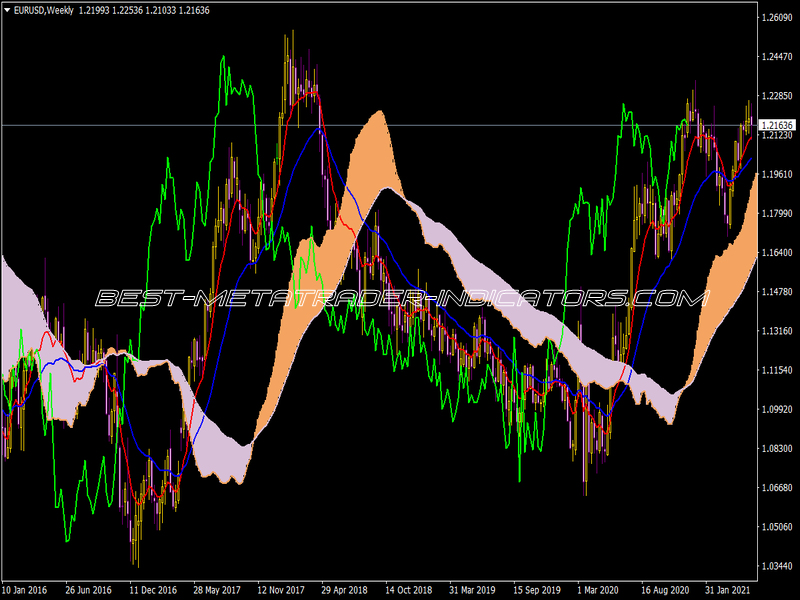Click the 26 Jun 2016 date label
This screenshot has width=800, height=600.
point(88,590)
